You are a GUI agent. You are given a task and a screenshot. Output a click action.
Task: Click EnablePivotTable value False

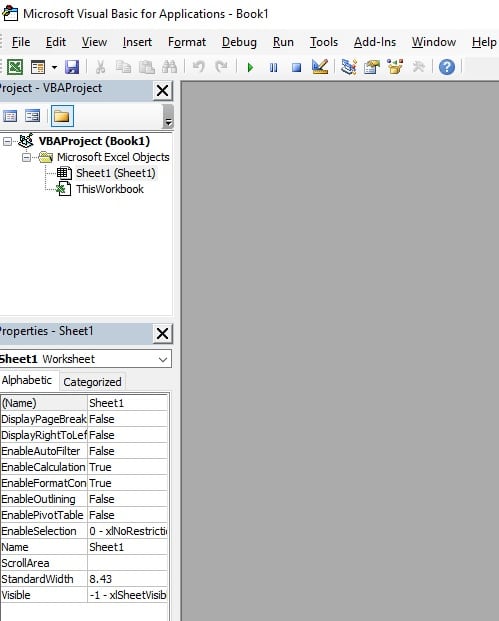(x=128, y=515)
